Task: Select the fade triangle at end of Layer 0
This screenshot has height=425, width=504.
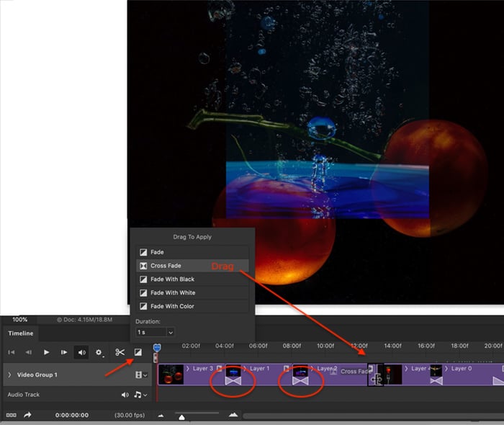Action: tap(498, 381)
